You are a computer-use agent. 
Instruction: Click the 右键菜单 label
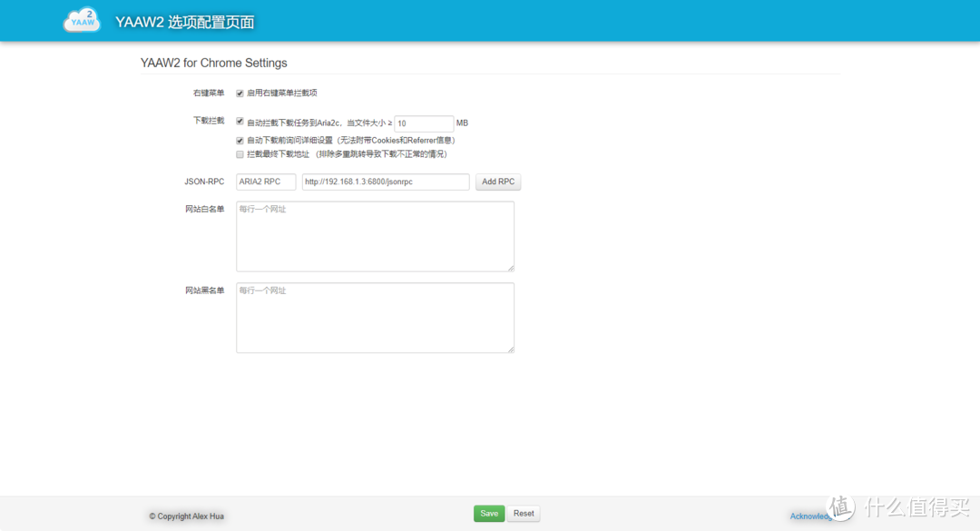point(208,93)
